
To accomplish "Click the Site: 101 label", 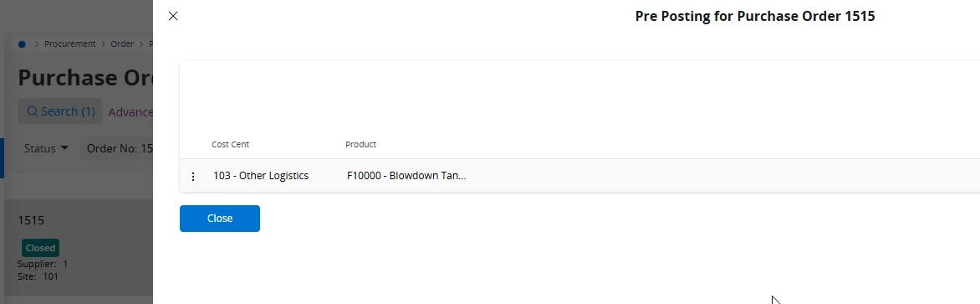I will (x=38, y=276).
